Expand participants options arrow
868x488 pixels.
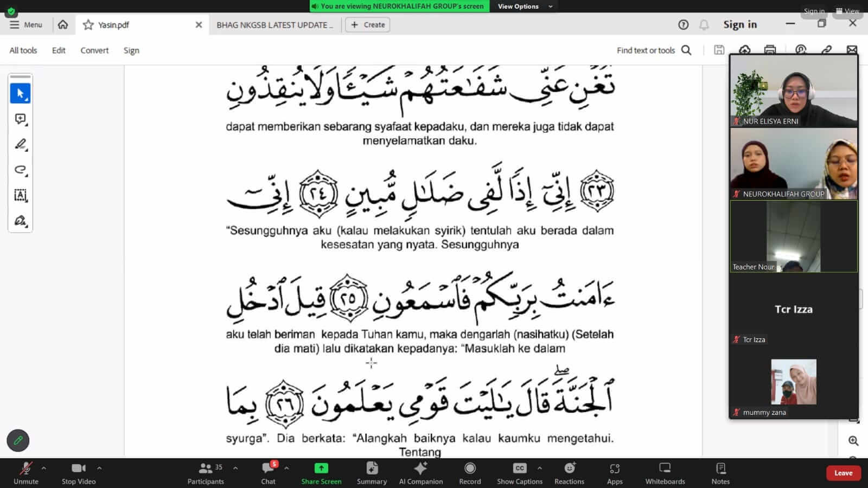[235, 467]
